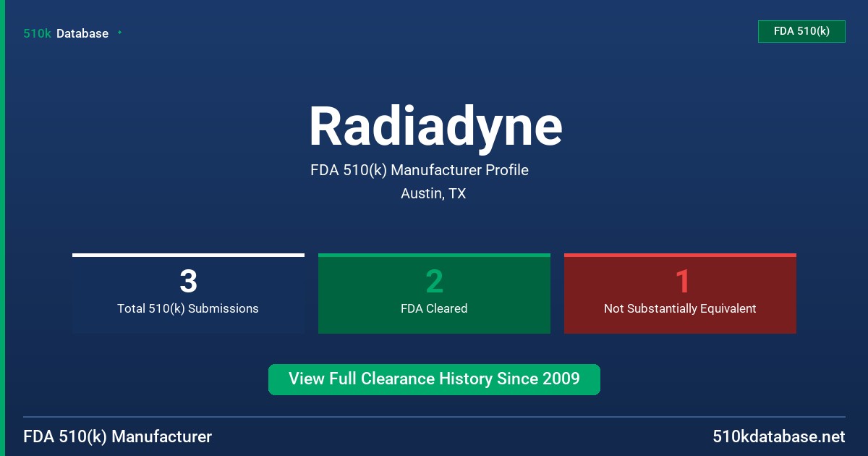Open the Total 510(k) Submissions card

[188, 293]
